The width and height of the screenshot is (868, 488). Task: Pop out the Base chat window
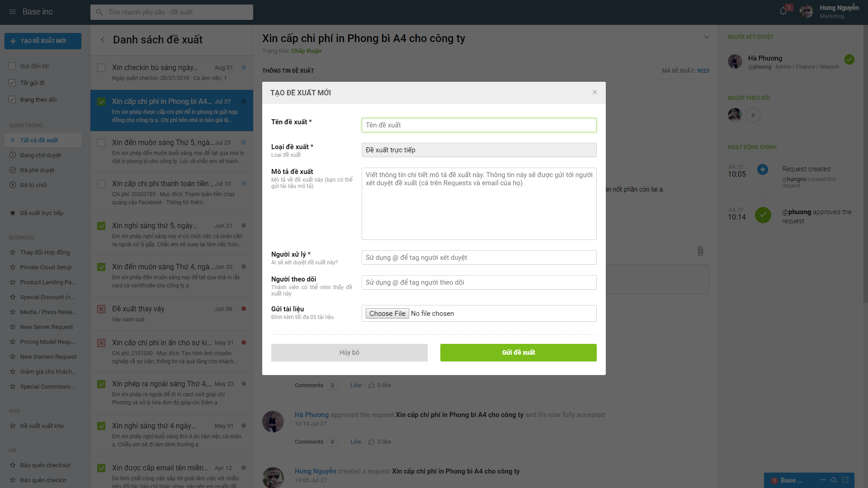point(845,480)
